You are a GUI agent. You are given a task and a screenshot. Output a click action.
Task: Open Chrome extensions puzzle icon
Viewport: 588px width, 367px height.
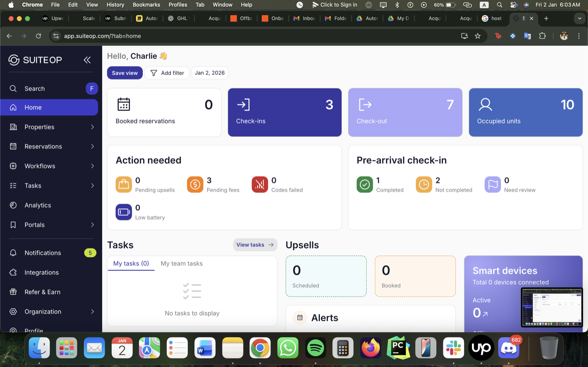[543, 36]
